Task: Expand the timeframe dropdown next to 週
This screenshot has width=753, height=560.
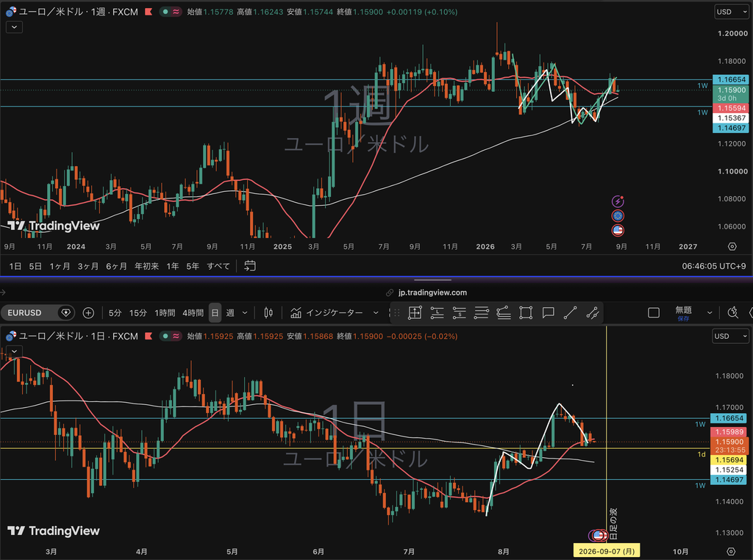Action: pyautogui.click(x=244, y=313)
